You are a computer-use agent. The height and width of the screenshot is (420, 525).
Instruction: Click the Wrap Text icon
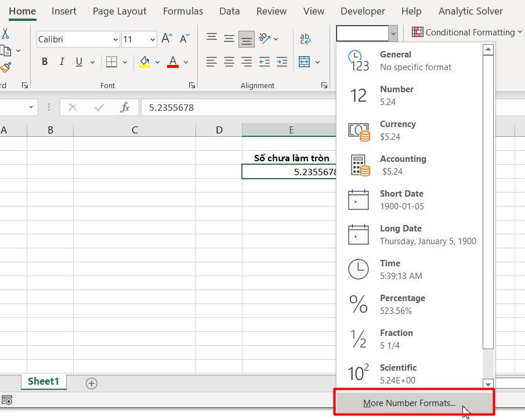305,39
